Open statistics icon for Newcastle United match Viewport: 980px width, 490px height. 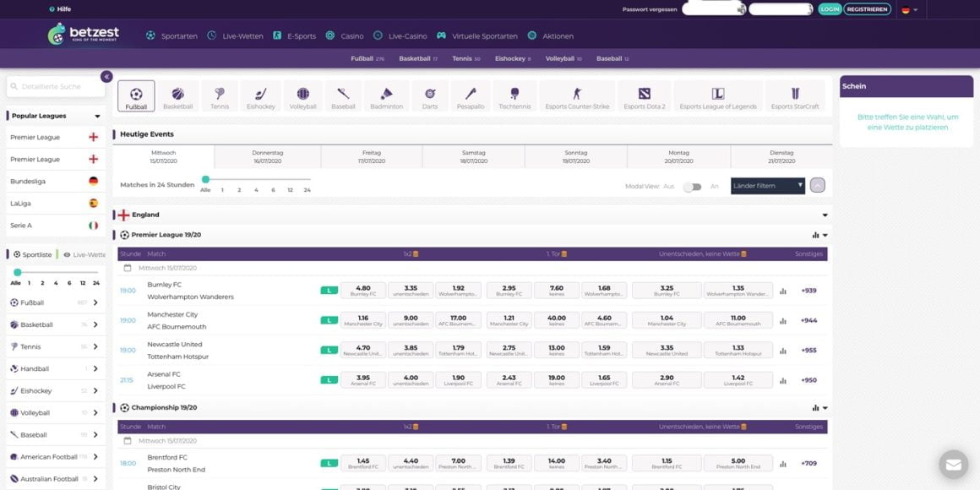click(x=783, y=351)
